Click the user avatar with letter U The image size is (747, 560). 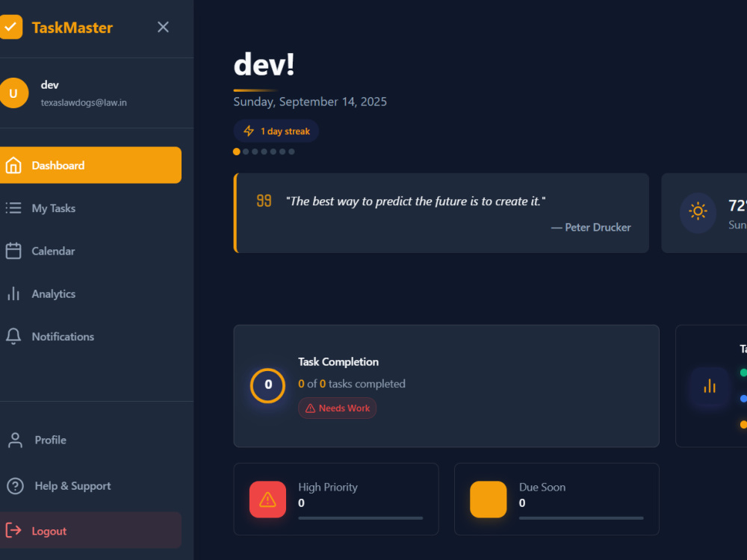click(13, 93)
